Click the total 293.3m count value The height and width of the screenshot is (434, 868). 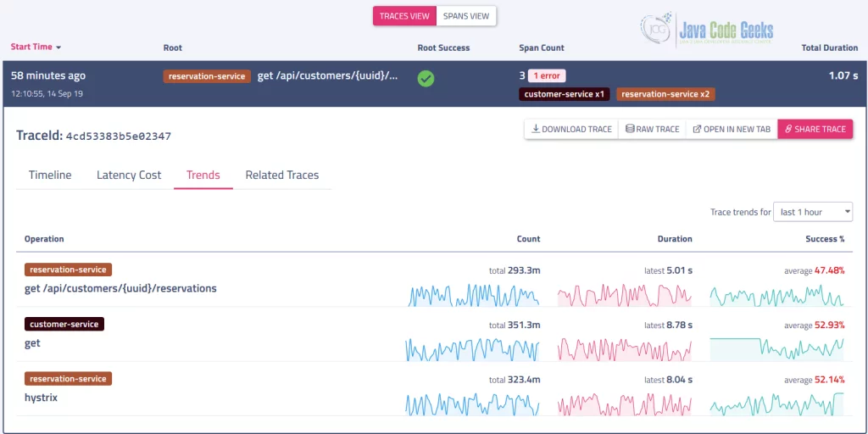coord(515,270)
